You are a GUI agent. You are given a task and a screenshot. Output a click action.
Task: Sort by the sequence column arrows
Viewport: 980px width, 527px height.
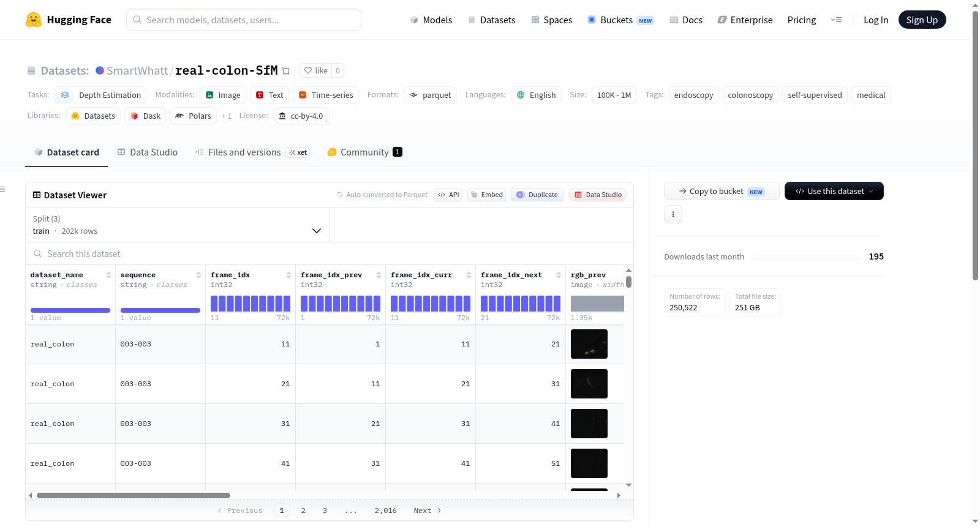(198, 275)
